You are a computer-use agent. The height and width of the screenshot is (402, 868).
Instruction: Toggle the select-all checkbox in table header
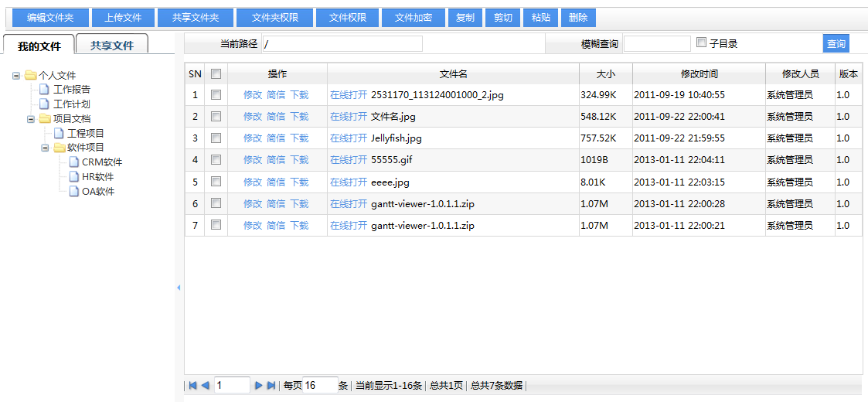[x=216, y=74]
